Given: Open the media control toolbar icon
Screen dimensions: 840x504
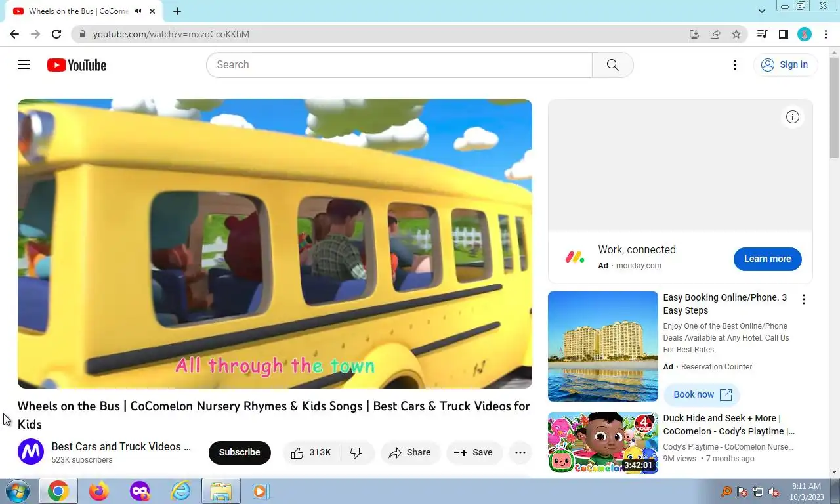Looking at the screenshot, I should click(762, 34).
